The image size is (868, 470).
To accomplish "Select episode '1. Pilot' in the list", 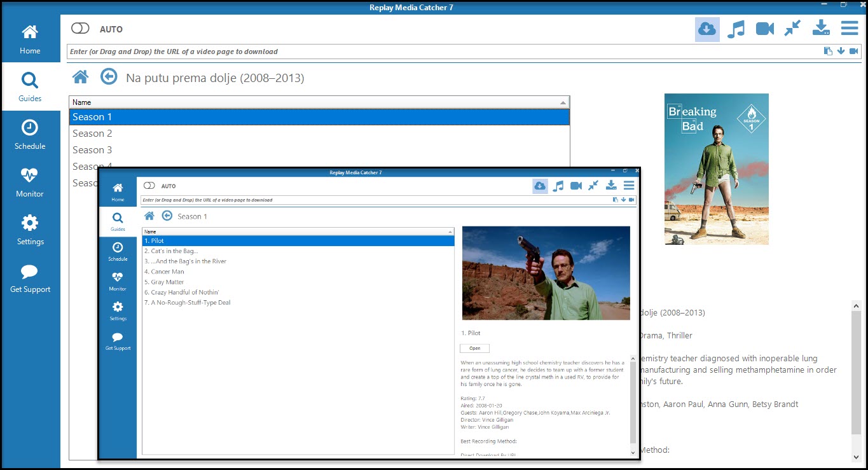I will 298,241.
